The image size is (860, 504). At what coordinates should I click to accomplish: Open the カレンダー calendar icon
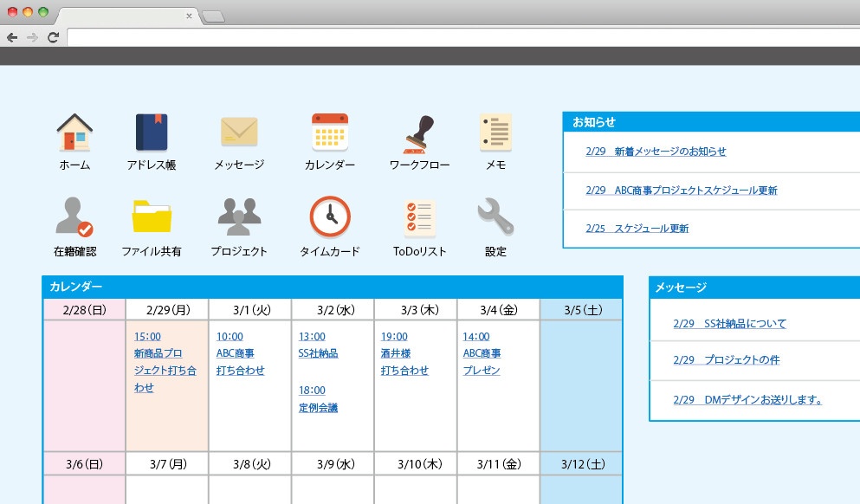pos(330,132)
